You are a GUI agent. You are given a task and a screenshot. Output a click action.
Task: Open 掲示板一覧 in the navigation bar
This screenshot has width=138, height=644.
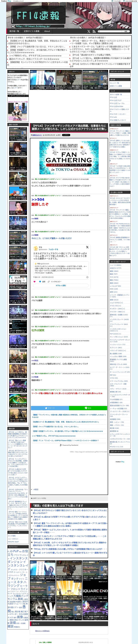14,31
